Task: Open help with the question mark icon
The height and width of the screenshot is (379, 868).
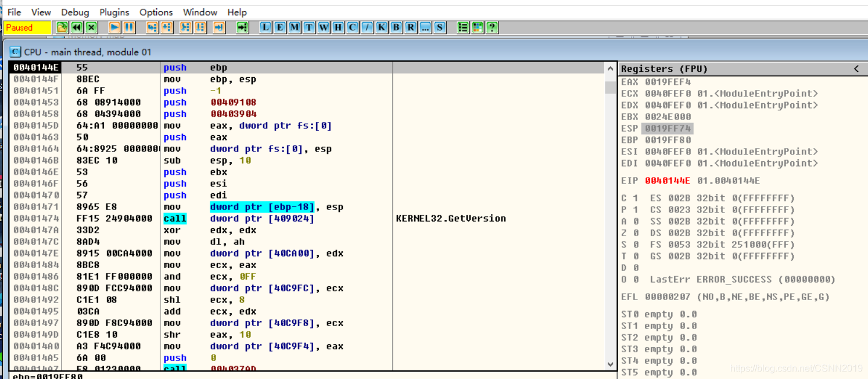Action: pos(493,27)
